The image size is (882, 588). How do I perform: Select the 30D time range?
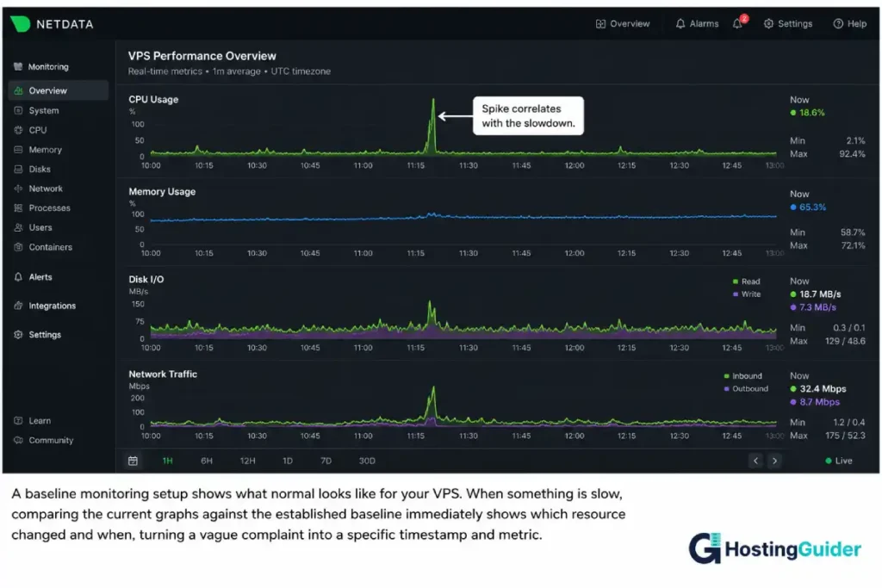coord(367,461)
